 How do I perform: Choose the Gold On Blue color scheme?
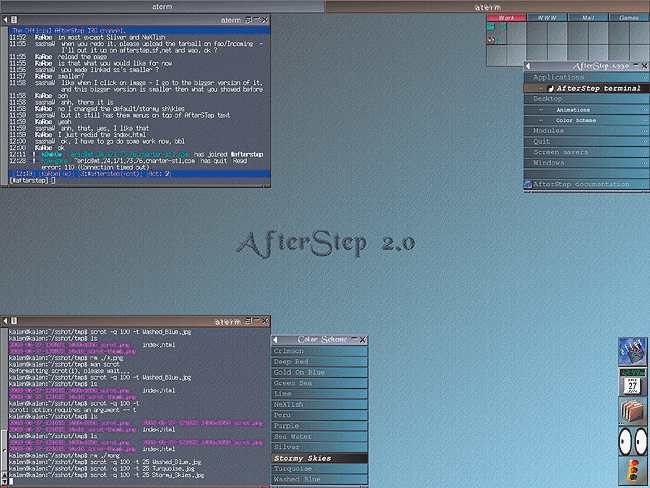(x=320, y=372)
